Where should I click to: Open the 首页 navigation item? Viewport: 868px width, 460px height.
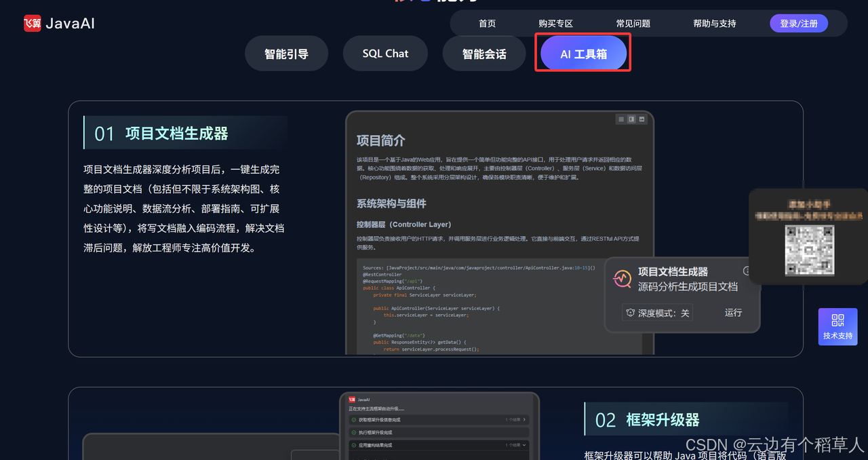coord(487,23)
